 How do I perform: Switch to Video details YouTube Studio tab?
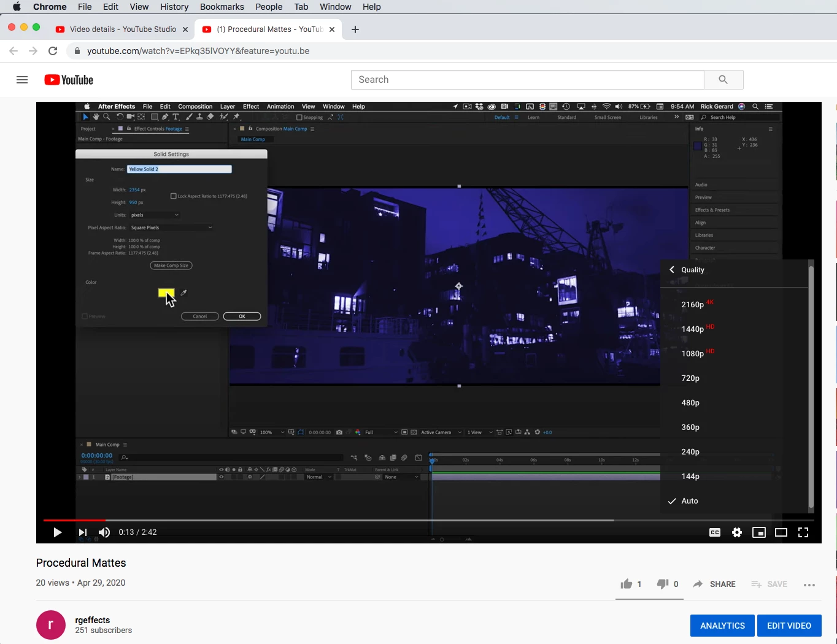[121, 29]
